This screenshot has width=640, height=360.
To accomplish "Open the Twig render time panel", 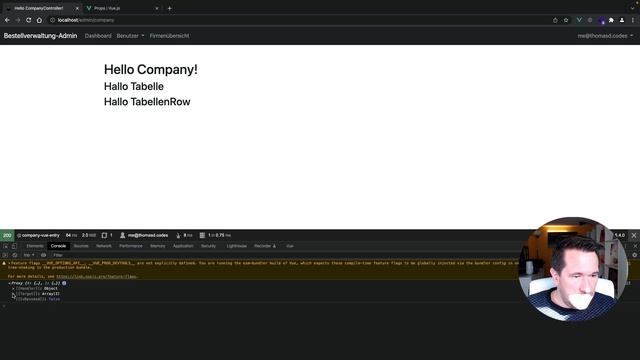I will [x=184, y=236].
